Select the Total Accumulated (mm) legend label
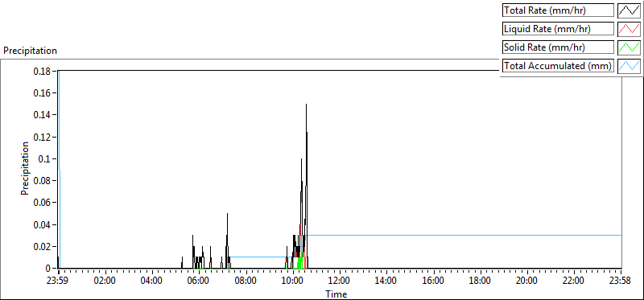This screenshot has height=300, width=644. point(558,66)
